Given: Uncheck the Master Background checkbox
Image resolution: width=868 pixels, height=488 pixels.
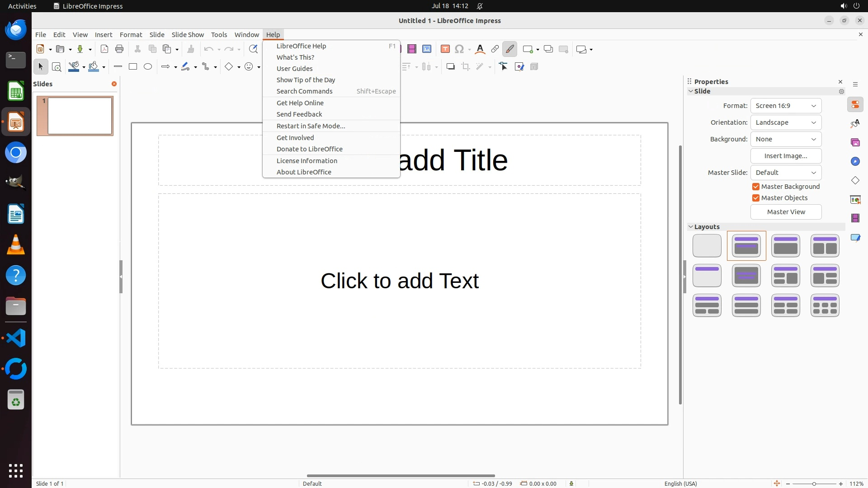Looking at the screenshot, I should 756,187.
